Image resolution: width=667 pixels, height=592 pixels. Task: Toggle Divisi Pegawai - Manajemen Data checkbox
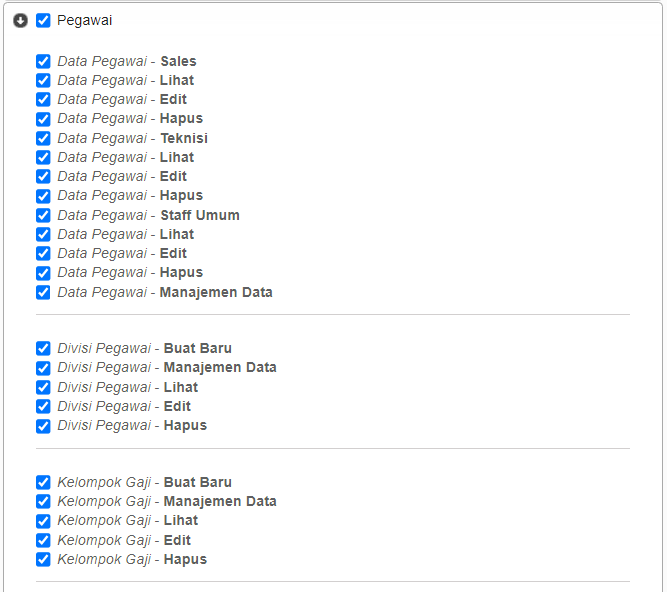(x=43, y=367)
